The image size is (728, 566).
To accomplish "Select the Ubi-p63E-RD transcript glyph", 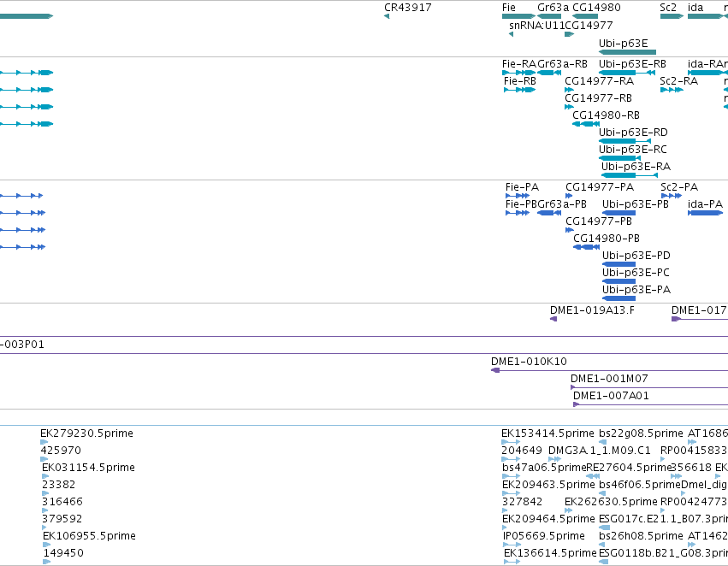I will (x=625, y=141).
